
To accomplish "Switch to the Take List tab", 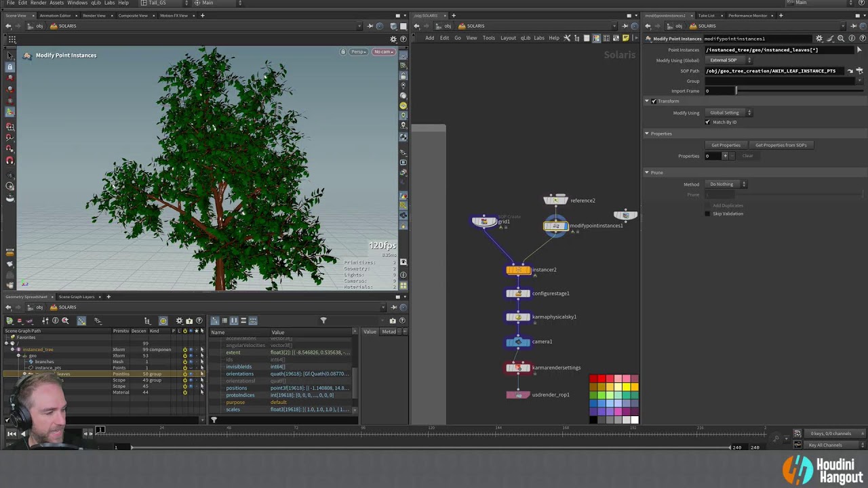I will (x=706, y=15).
